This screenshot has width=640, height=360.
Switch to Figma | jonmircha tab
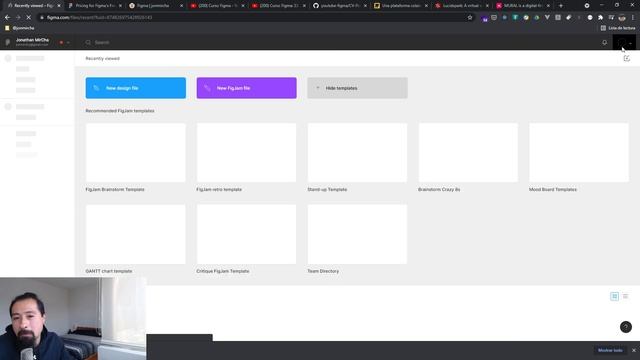[155, 6]
